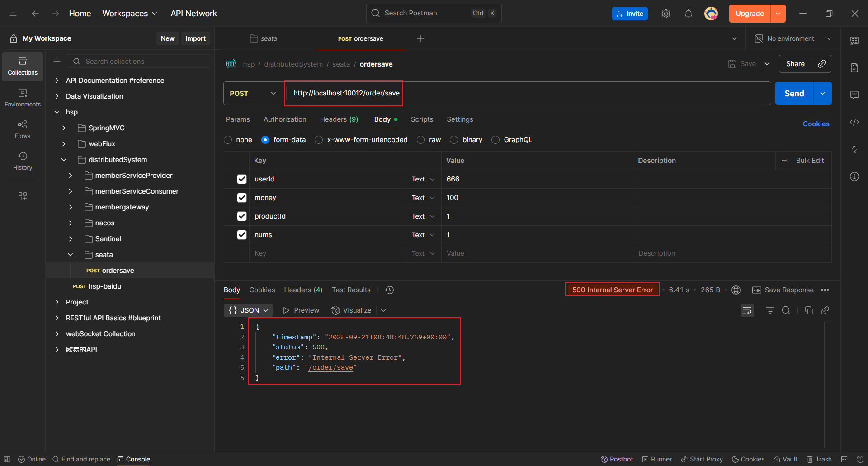The width and height of the screenshot is (868, 466).
Task: Select the raw body type option
Action: coord(421,140)
